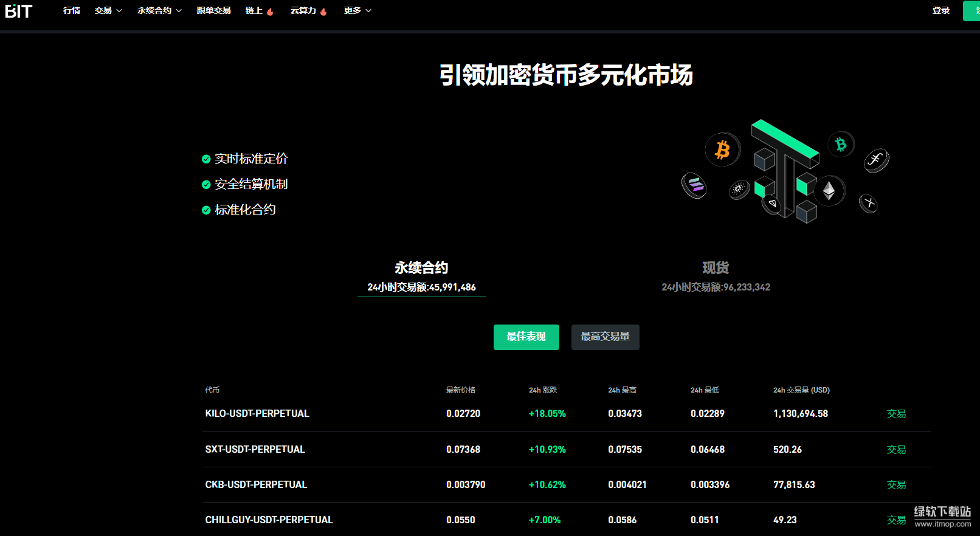Click the green Bitcoin Cash coin icon
Screen dimensions: 980x536
coord(841,145)
